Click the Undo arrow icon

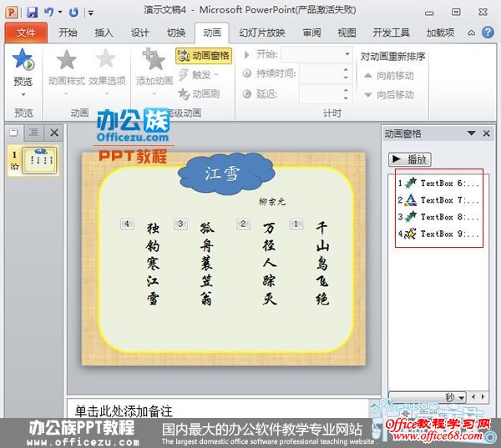click(x=48, y=13)
